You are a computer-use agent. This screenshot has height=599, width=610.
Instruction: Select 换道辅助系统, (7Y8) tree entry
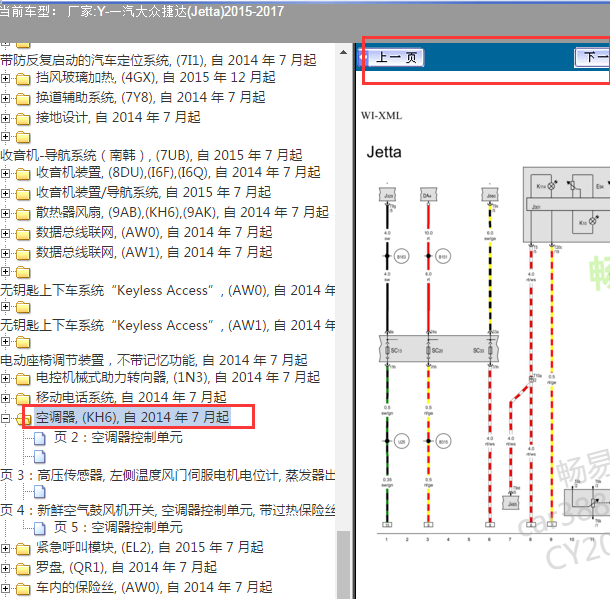pos(151,97)
